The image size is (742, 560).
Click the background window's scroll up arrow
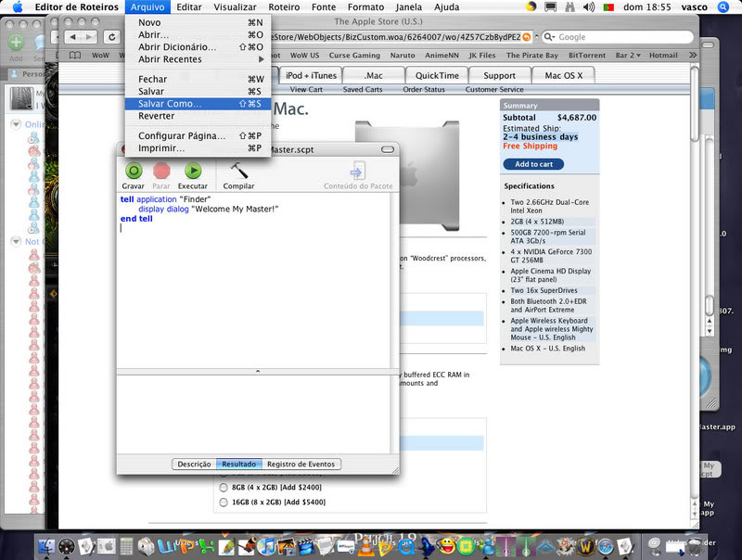710,321
